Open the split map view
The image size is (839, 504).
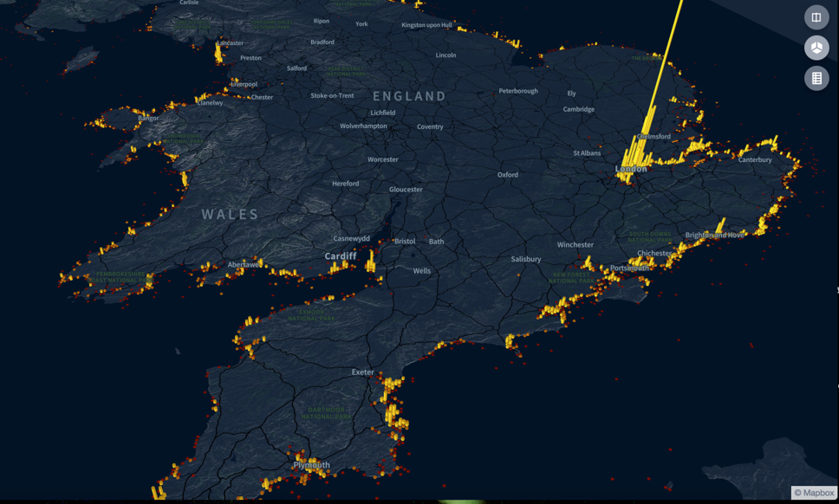point(816,17)
